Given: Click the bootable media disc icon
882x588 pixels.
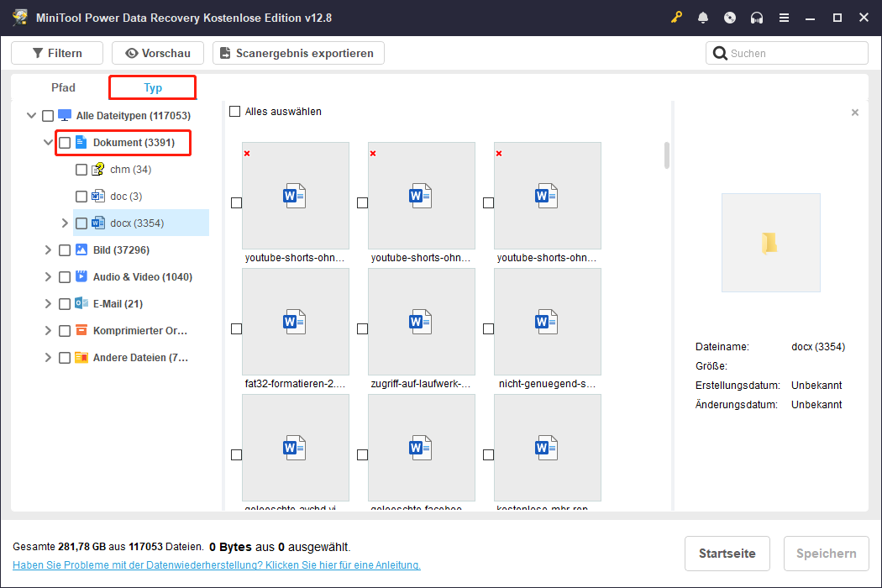Looking at the screenshot, I should 730,17.
